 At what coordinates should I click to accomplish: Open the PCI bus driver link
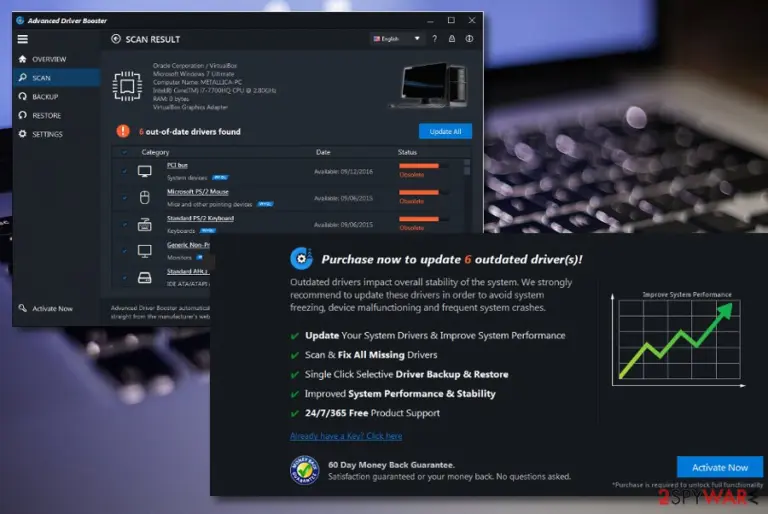(177, 166)
